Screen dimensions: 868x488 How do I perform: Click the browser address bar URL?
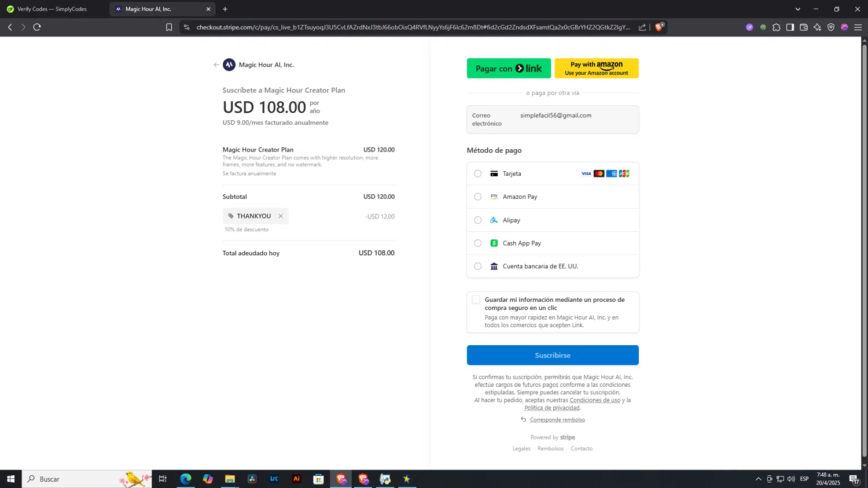[413, 27]
